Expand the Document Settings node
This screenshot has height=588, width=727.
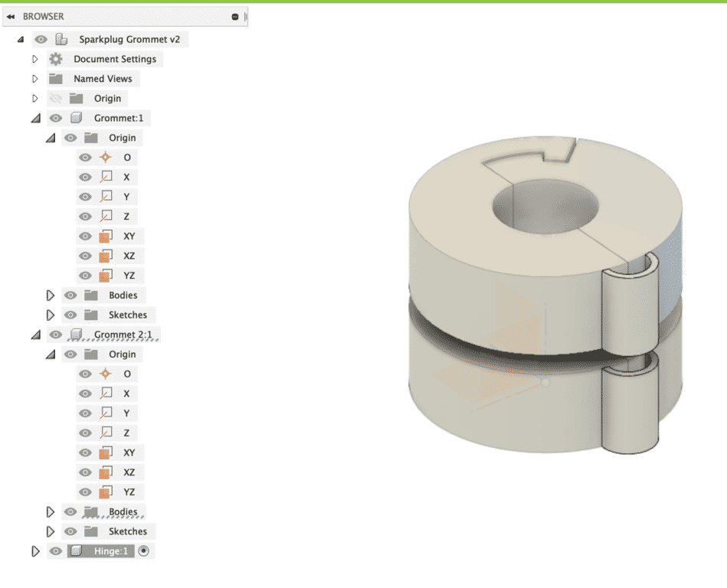pos(35,59)
